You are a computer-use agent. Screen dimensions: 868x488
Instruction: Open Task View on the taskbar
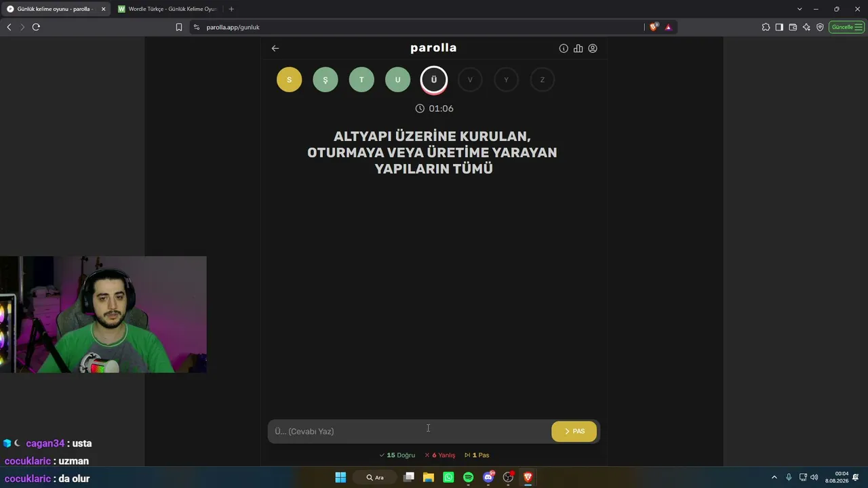[409, 477]
